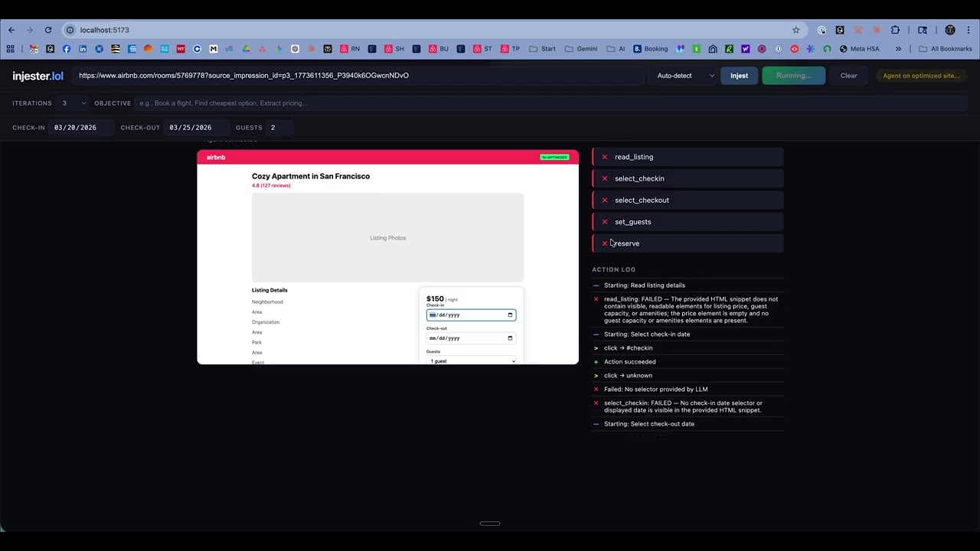This screenshot has width=980, height=551.
Task: Click the Check-in date field 03/20/2026
Action: tap(82, 128)
